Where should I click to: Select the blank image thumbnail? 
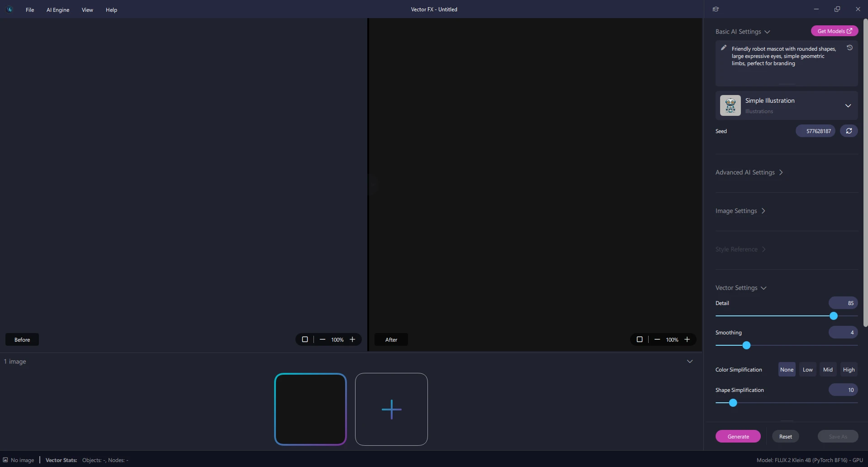tap(310, 409)
